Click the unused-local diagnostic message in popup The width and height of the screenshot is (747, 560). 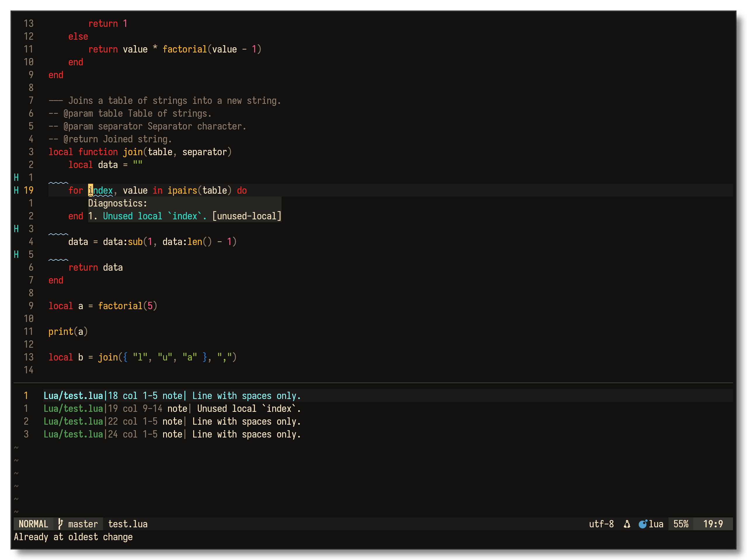coord(185,216)
